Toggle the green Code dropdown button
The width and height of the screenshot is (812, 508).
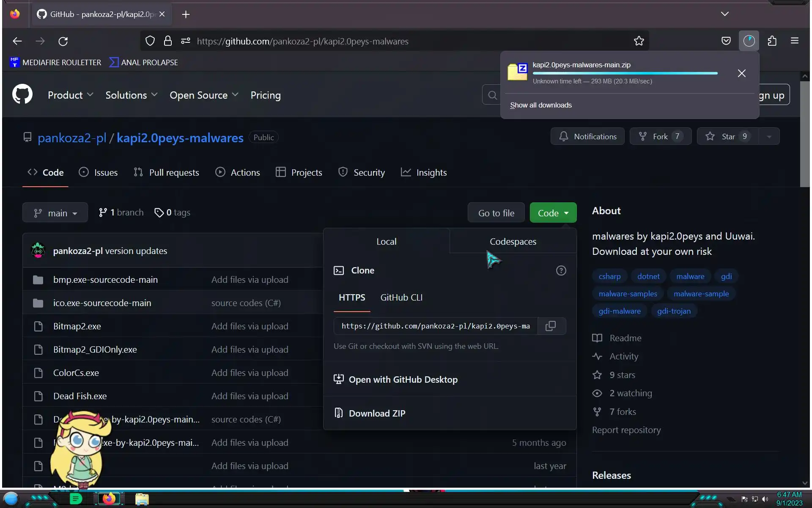[553, 213]
